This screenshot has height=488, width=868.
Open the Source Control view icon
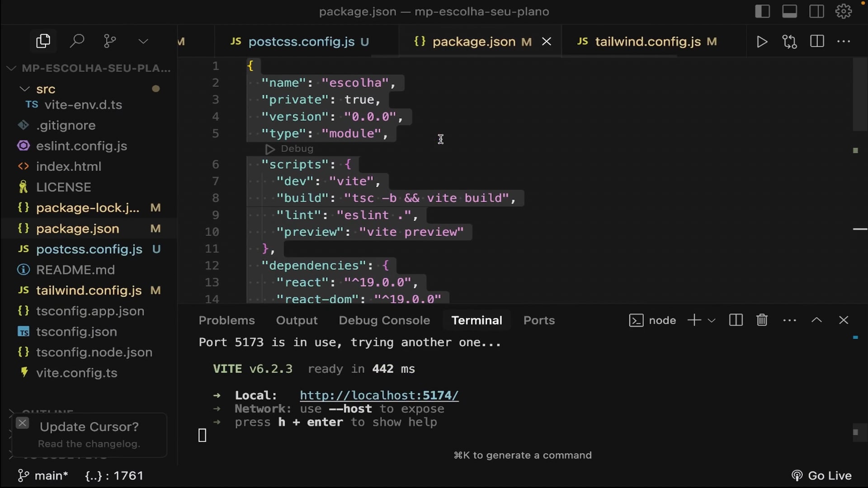pos(110,41)
